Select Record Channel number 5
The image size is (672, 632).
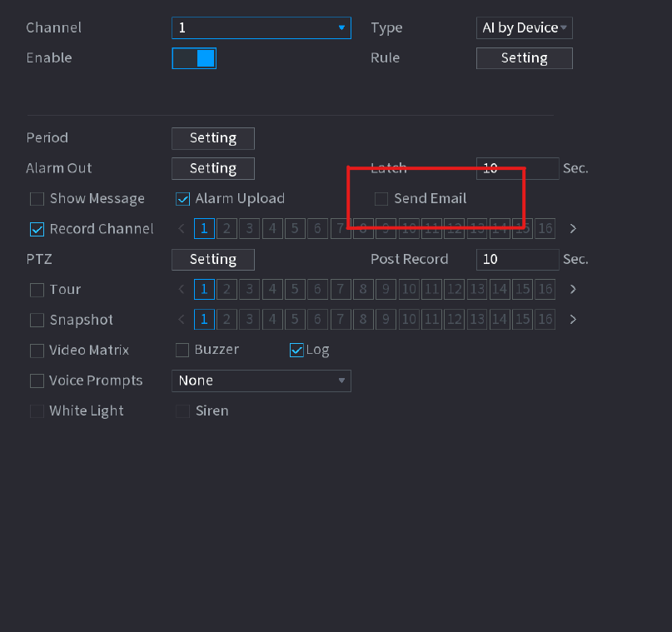pos(295,229)
